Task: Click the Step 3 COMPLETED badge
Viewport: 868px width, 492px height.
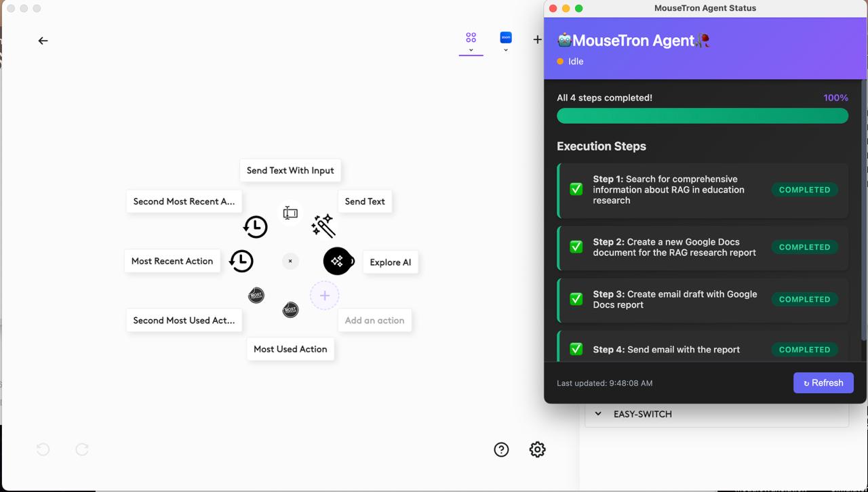Action: point(804,299)
